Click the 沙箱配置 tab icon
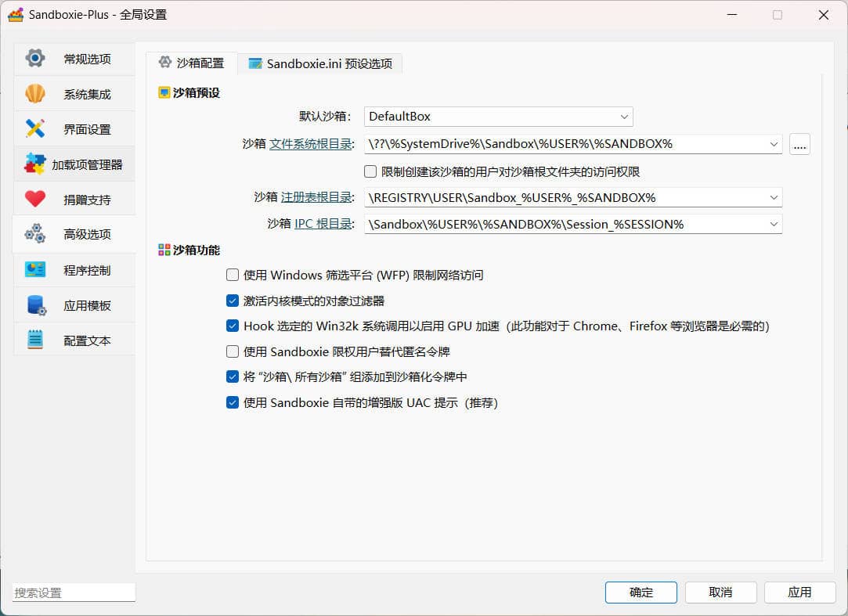The height and width of the screenshot is (616, 848). click(165, 63)
